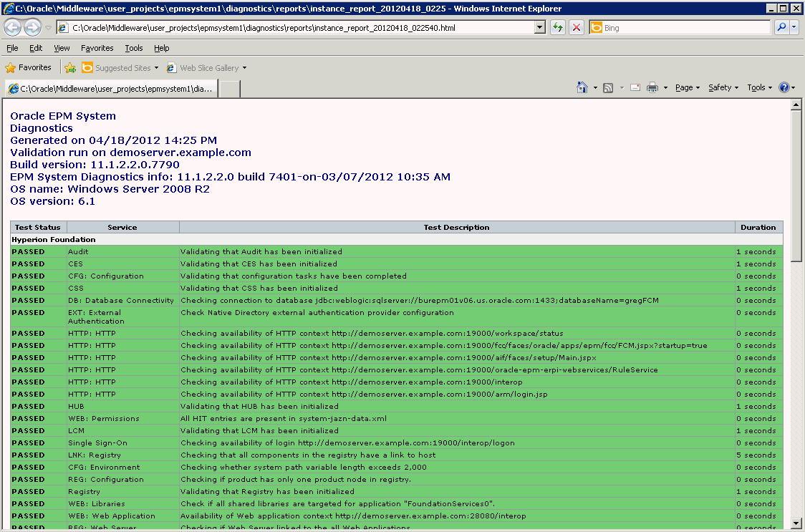
Task: Click the Back navigation button
Action: coord(13,27)
